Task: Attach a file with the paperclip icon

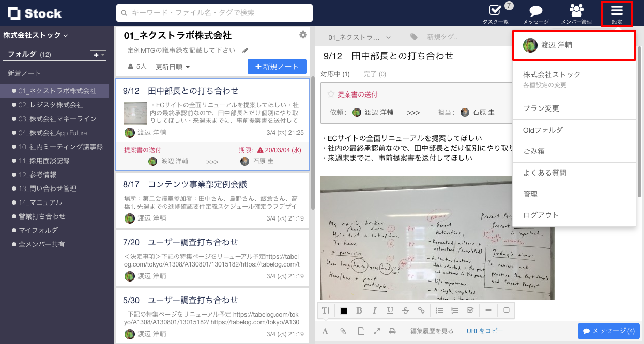Action: [x=343, y=331]
